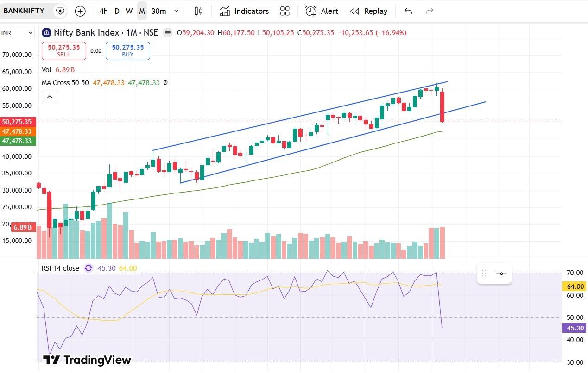588x373 pixels.
Task: Open the Indicators dialog
Action: pyautogui.click(x=244, y=11)
